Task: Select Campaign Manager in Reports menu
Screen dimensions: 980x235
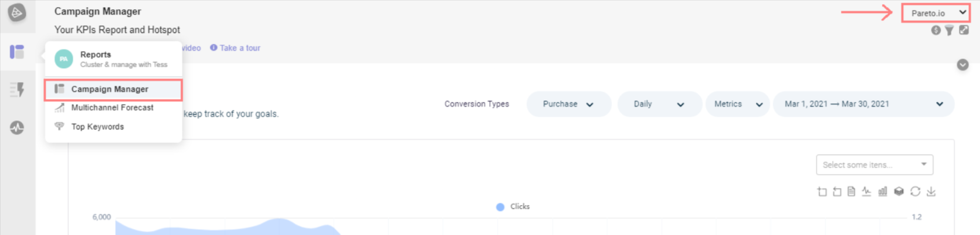Action: (110, 89)
